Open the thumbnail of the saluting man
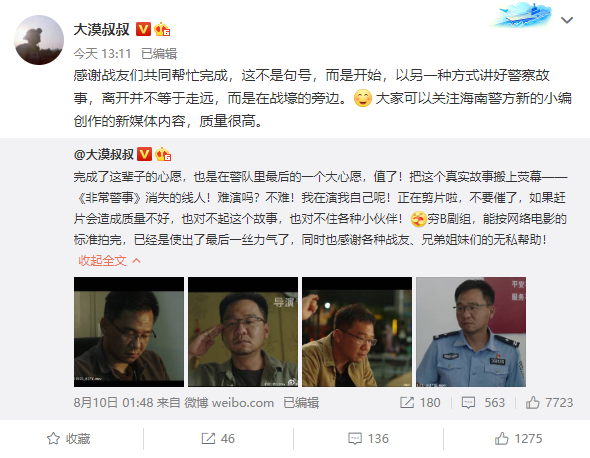 point(243,332)
